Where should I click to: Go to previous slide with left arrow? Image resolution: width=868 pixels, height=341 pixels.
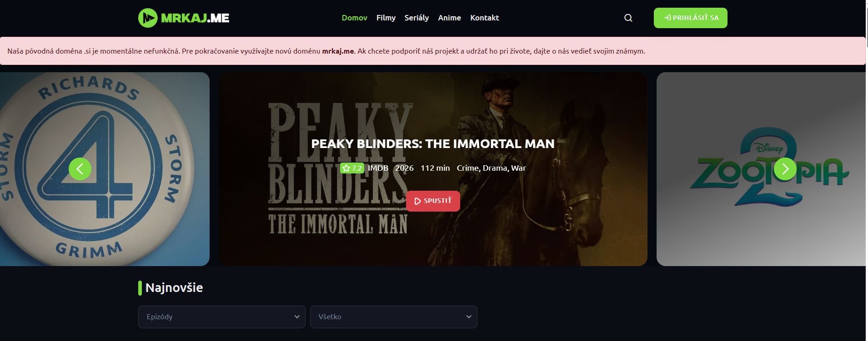(80, 169)
